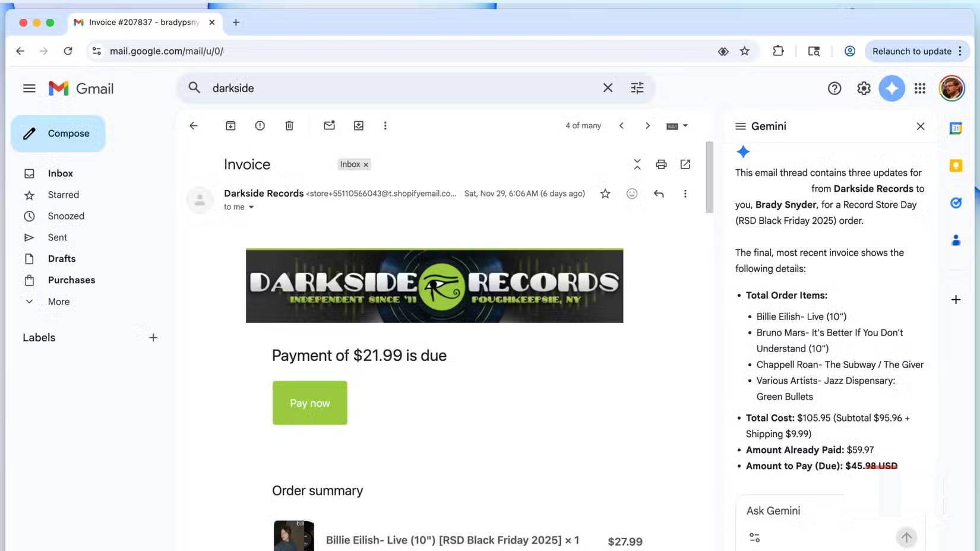The image size is (980, 551).
Task: Open Gemini prompt options sliders icon
Action: [754, 537]
